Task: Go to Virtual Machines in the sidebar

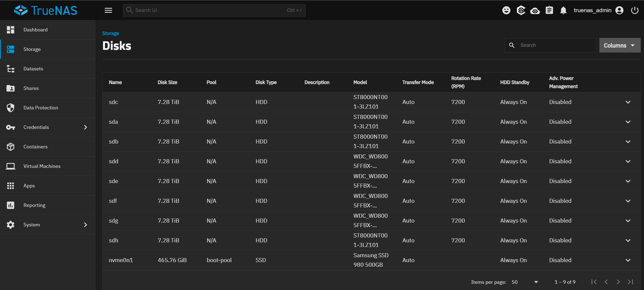Action: pos(42,166)
